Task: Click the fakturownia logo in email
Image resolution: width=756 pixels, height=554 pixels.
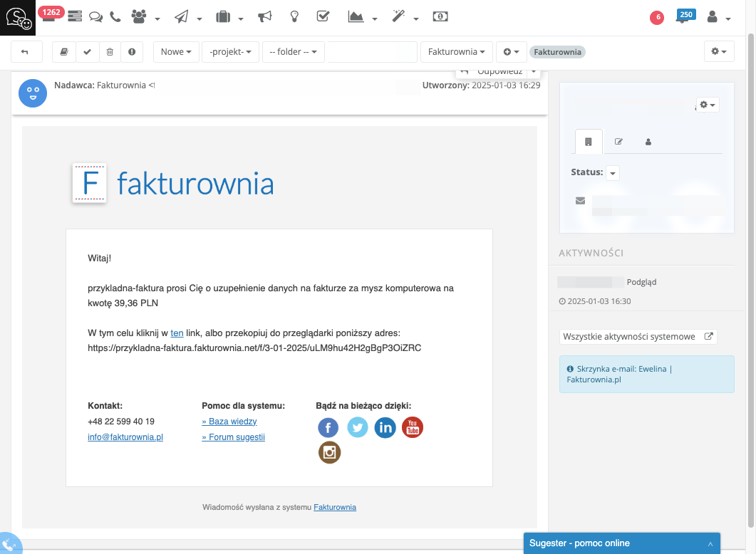Action: pyautogui.click(x=173, y=183)
